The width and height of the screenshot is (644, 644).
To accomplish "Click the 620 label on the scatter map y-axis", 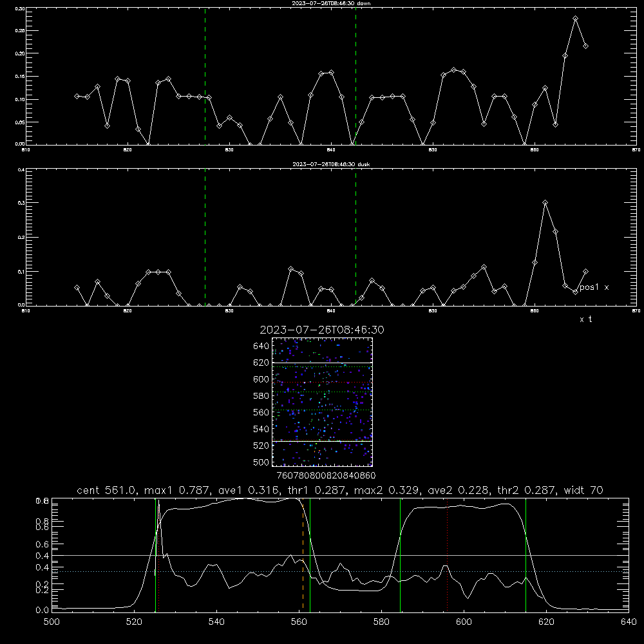I will [261, 363].
